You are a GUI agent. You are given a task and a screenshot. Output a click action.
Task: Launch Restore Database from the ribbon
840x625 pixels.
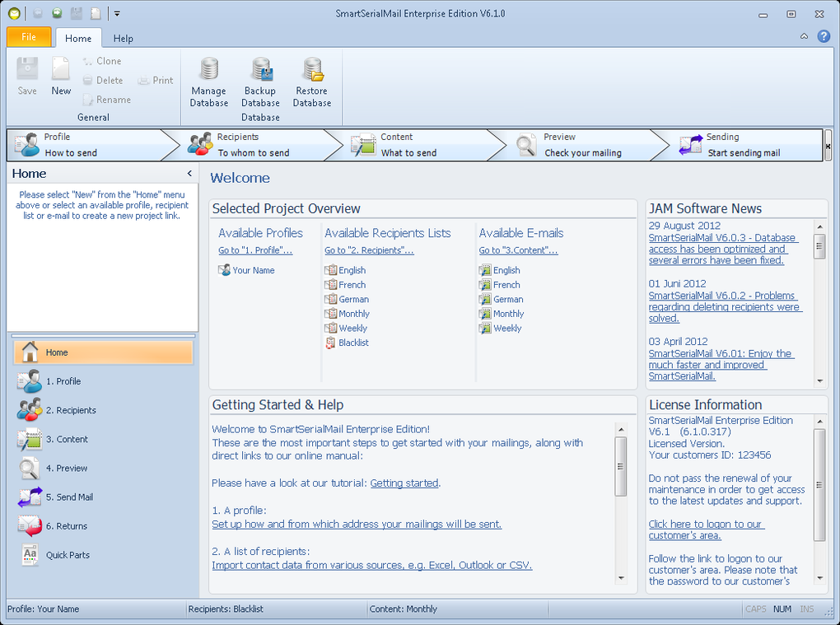[312, 82]
